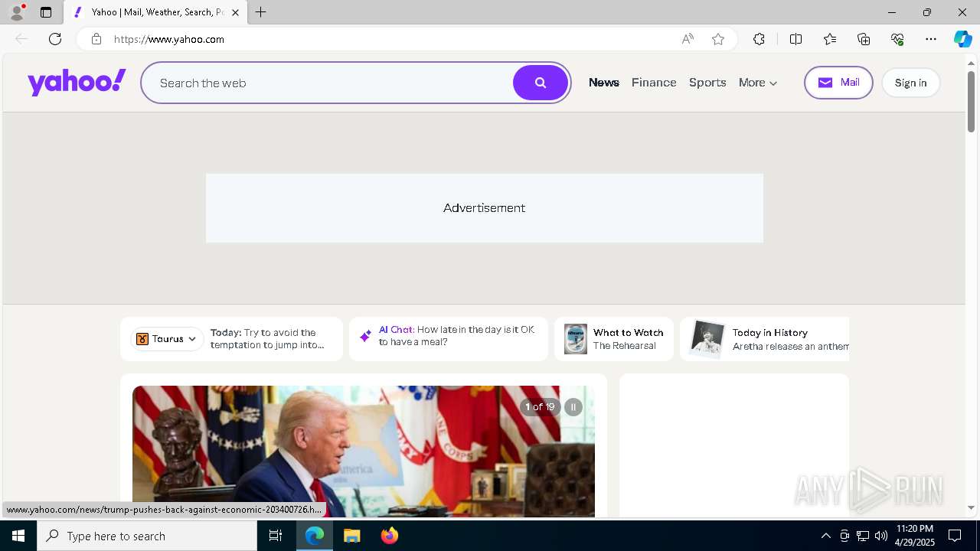The width and height of the screenshot is (980, 551).
Task: Open the Trump news story image
Action: 364,452
